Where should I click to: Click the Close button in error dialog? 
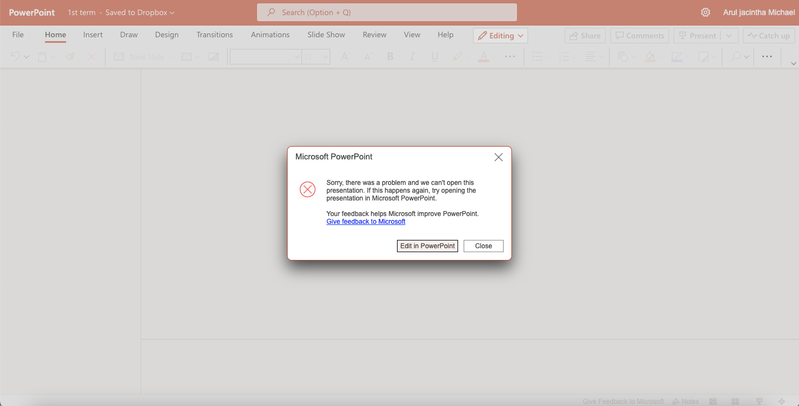(483, 246)
